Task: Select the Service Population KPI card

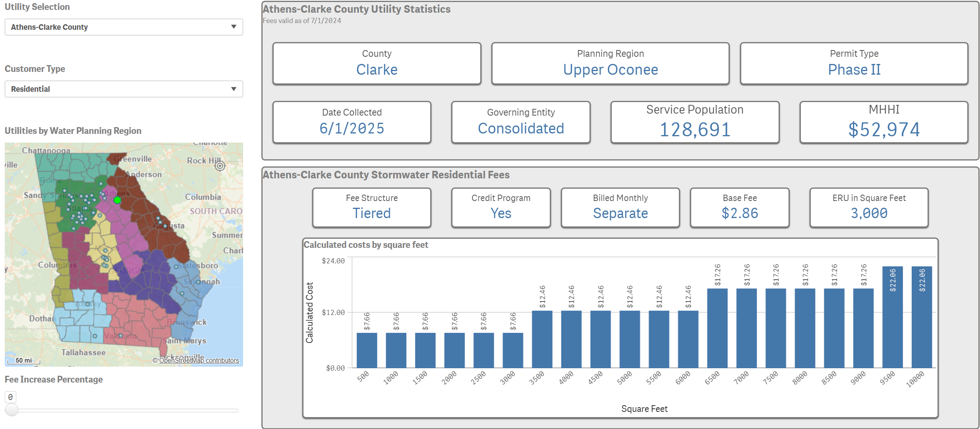Action: [694, 122]
